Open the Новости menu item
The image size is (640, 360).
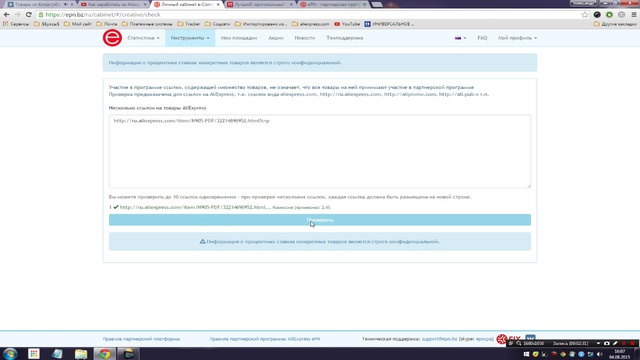(304, 38)
